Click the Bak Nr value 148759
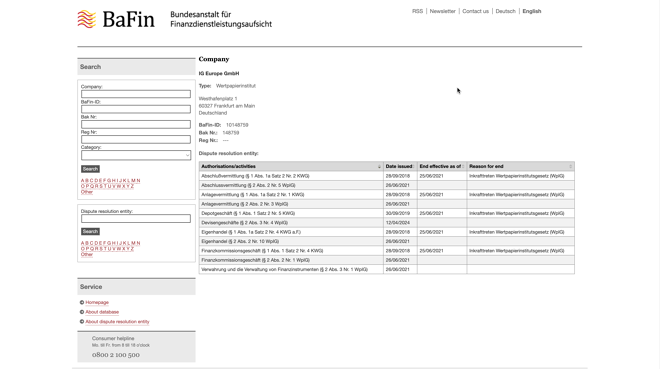Viewport: 660px width, 369px height. click(x=231, y=133)
